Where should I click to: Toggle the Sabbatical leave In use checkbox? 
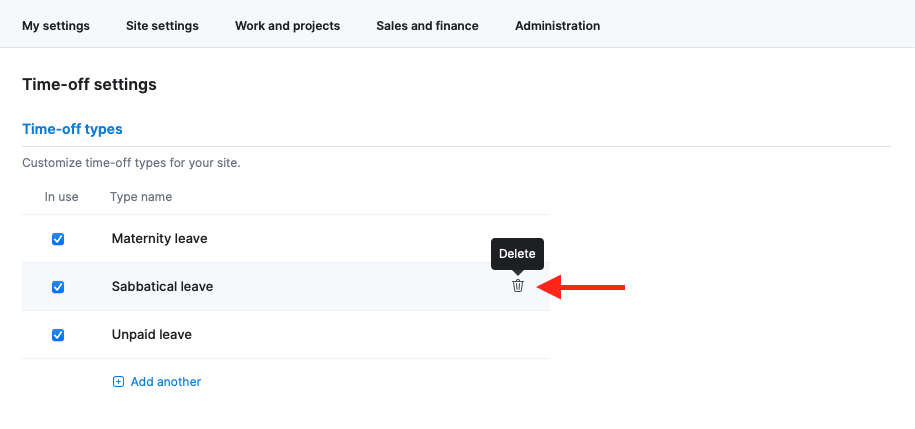(x=58, y=287)
